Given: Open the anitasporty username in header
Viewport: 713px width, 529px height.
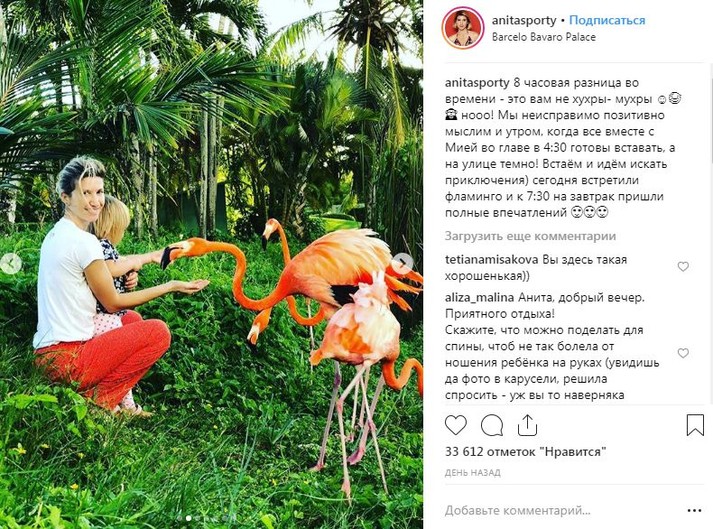Looking at the screenshot, I should click(x=524, y=20).
